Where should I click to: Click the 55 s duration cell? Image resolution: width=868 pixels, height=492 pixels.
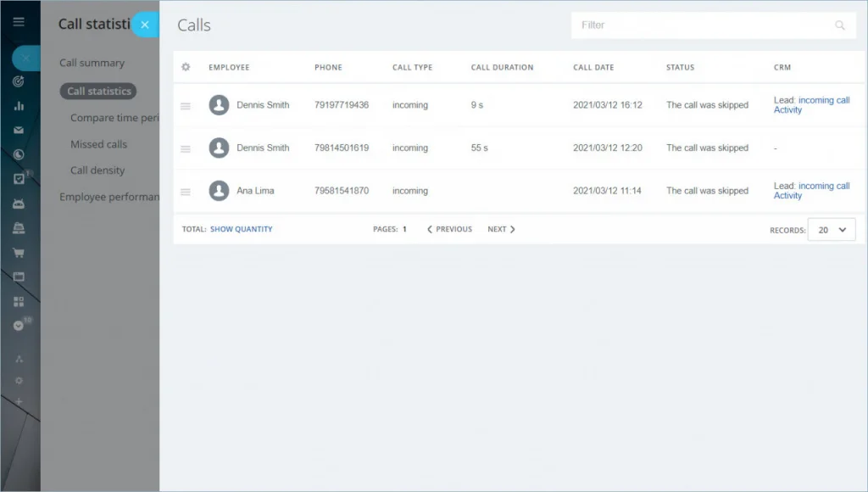[x=480, y=148]
